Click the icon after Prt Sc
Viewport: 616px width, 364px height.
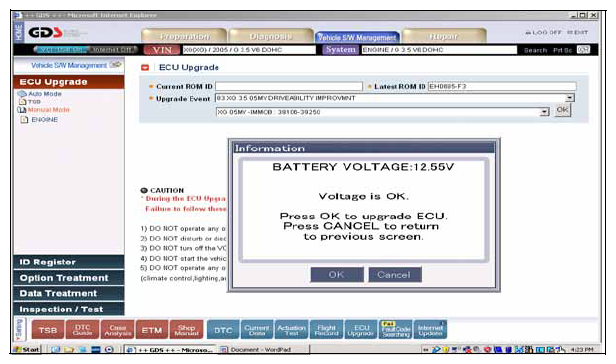pyautogui.click(x=583, y=49)
